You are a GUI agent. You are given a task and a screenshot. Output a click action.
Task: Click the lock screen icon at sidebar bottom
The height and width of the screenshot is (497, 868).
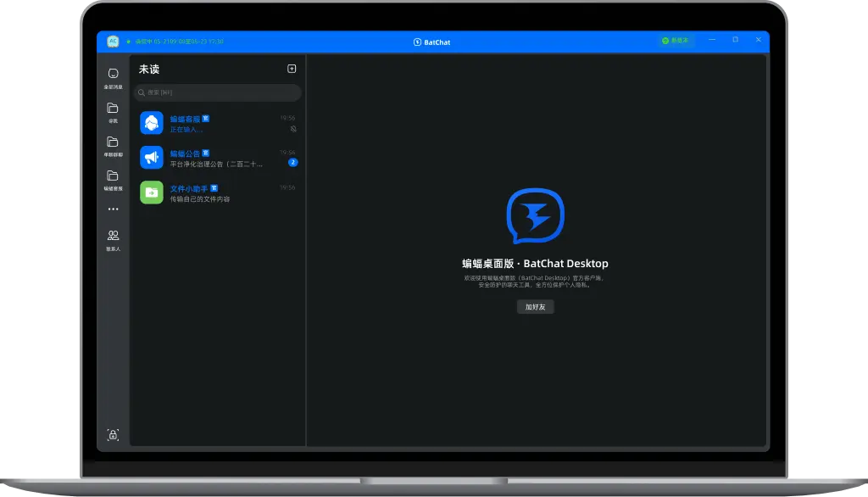tap(113, 435)
